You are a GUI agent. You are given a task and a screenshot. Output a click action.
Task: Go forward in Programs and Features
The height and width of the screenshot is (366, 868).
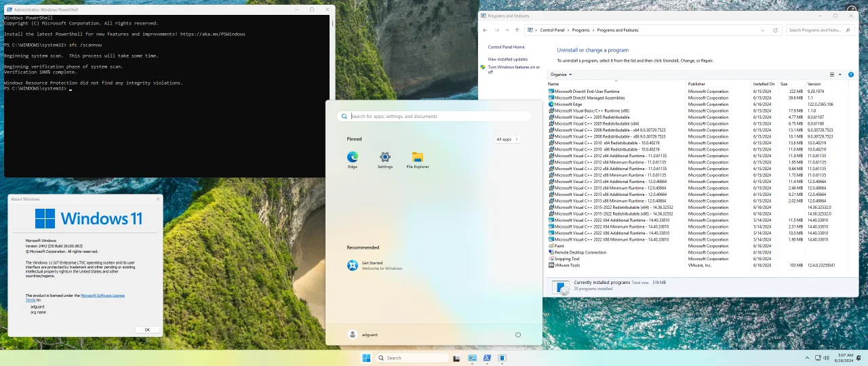[x=497, y=30]
